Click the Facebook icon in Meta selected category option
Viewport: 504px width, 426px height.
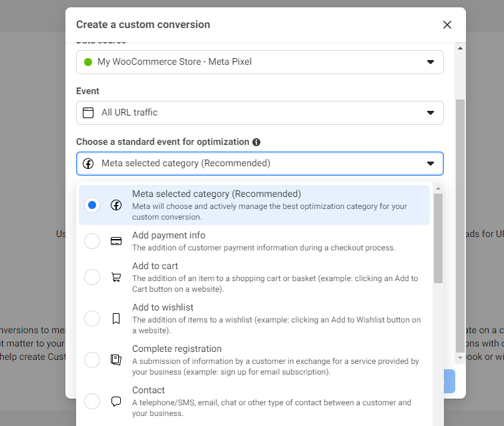(116, 205)
